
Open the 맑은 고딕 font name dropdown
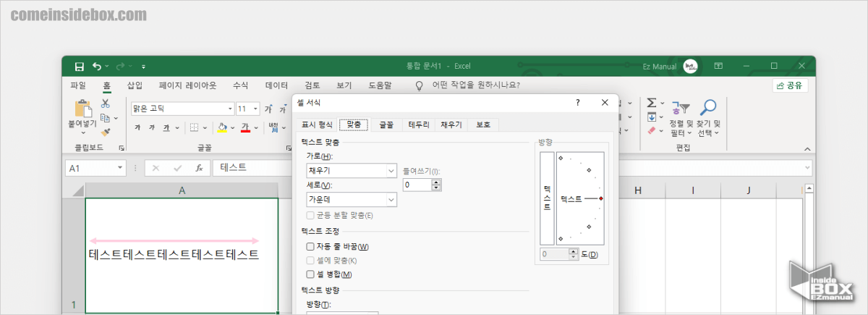(231, 109)
